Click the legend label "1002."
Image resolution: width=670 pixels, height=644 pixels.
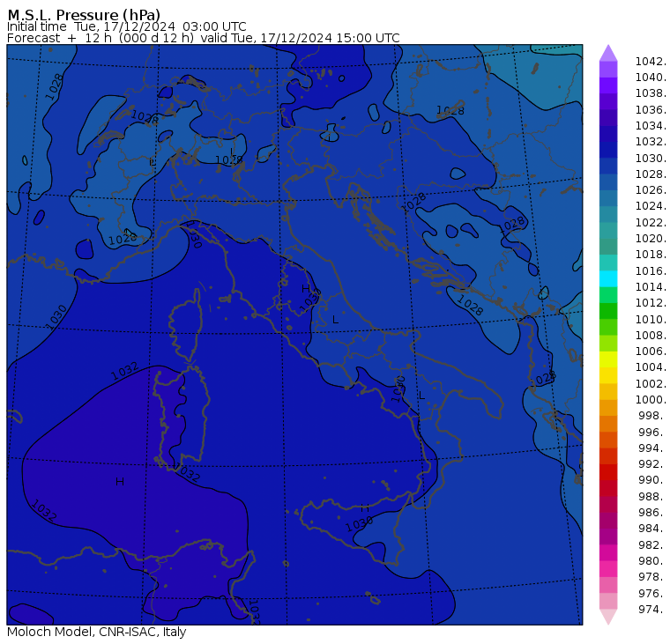click(651, 383)
